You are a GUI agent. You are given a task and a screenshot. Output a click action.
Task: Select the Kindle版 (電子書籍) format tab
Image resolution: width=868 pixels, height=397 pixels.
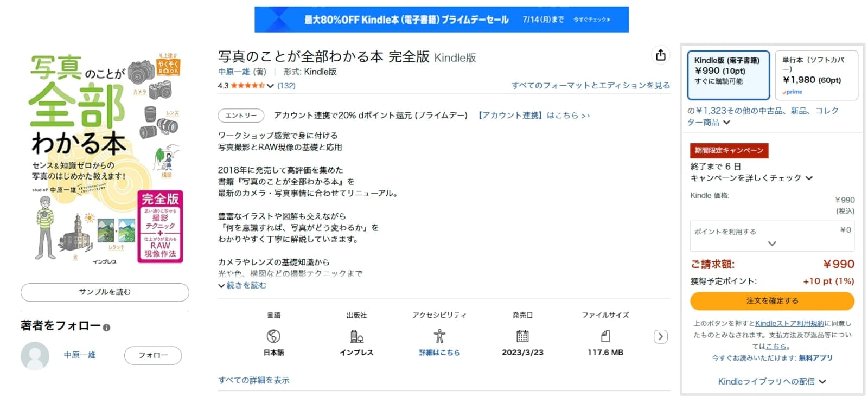click(x=729, y=75)
